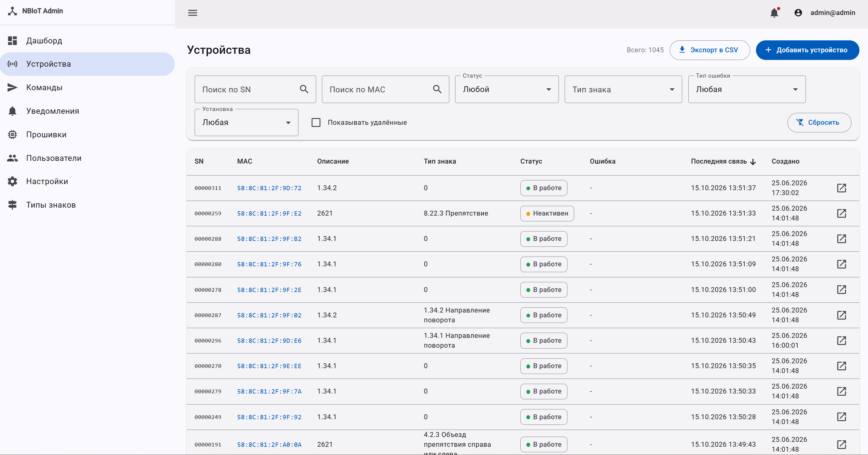
Task: Open Пользователи in sidebar
Action: pos(87,158)
